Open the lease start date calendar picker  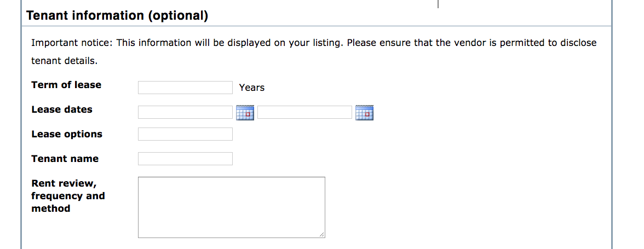tap(245, 113)
